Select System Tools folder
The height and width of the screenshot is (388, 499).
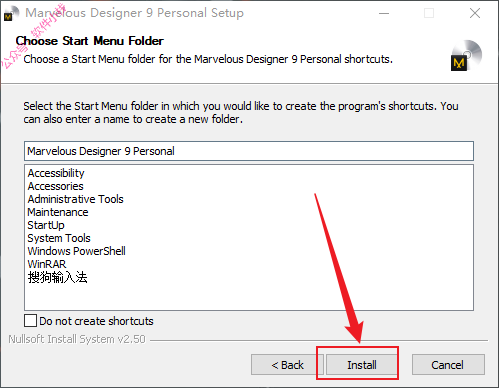point(59,238)
